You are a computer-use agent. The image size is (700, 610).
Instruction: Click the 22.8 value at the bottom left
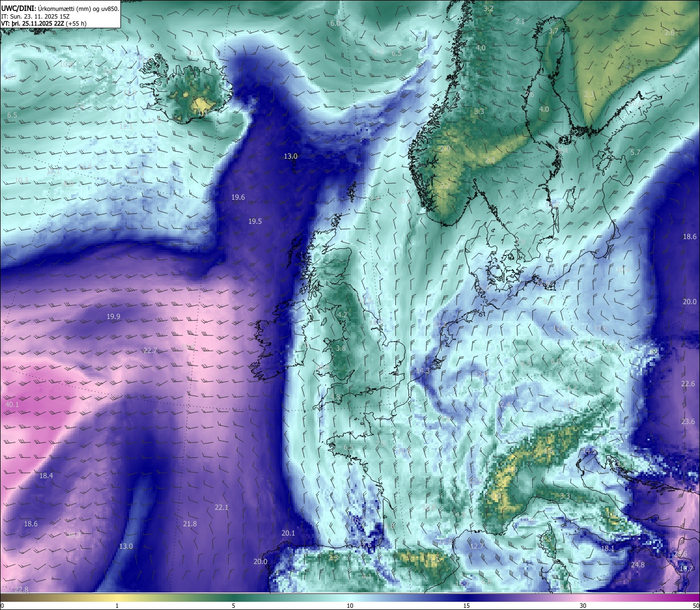[21, 589]
